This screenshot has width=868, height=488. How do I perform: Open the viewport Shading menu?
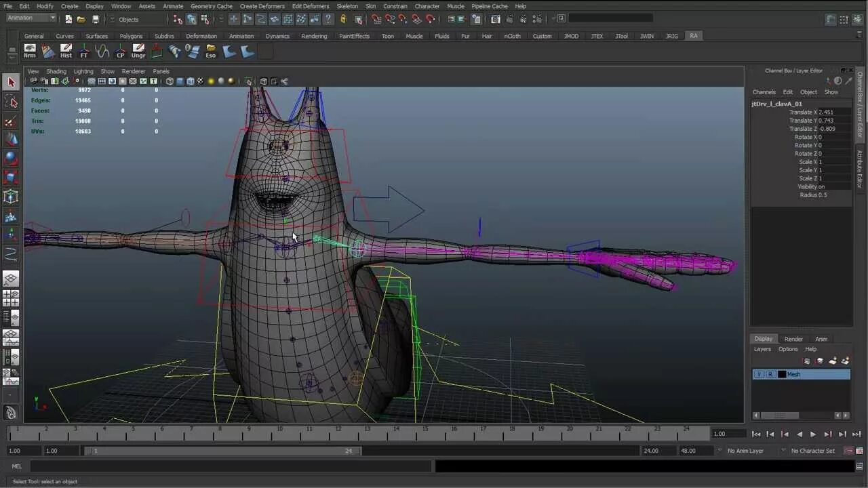tap(56, 71)
